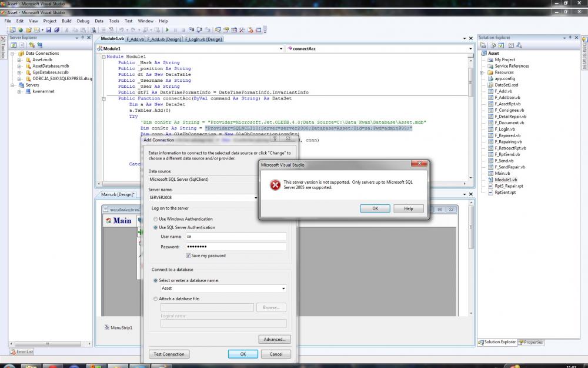
Task: Open the Build menu
Action: (x=66, y=21)
